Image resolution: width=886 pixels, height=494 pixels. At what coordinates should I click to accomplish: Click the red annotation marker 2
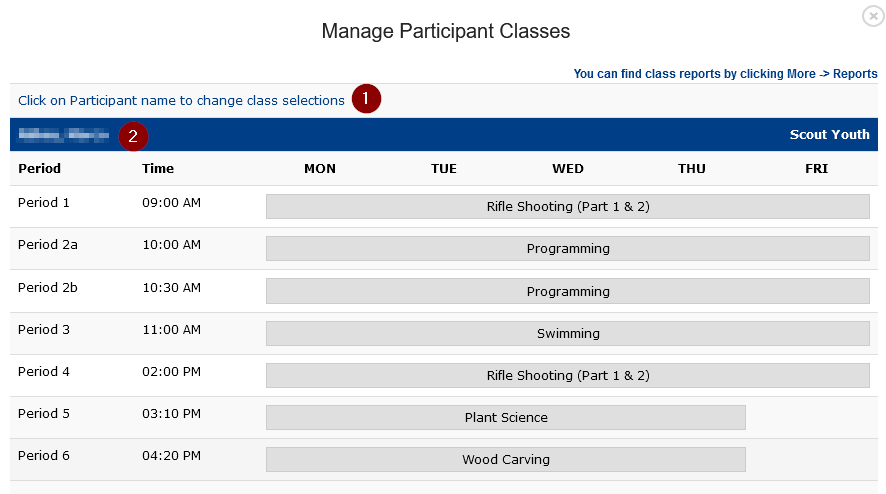coord(133,136)
